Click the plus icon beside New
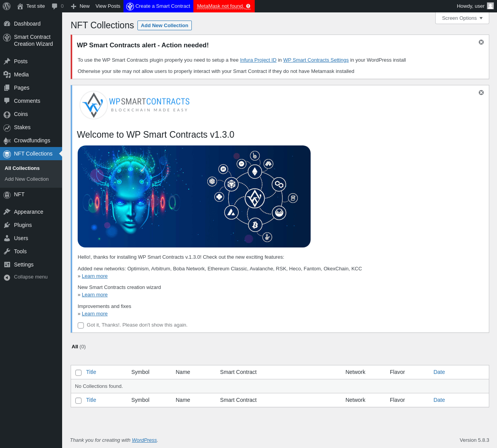497x448 pixels. pyautogui.click(x=73, y=6)
